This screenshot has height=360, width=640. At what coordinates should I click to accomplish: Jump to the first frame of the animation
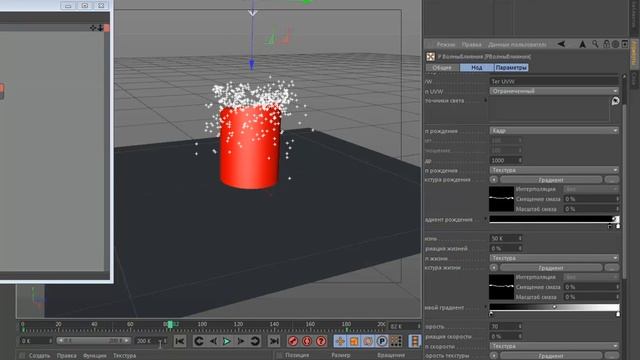[x=180, y=341]
